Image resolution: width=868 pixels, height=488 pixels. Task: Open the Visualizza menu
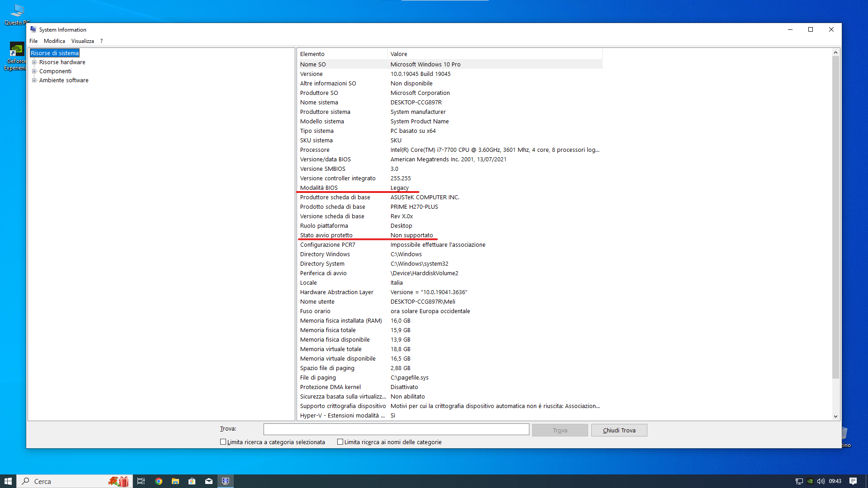click(82, 41)
